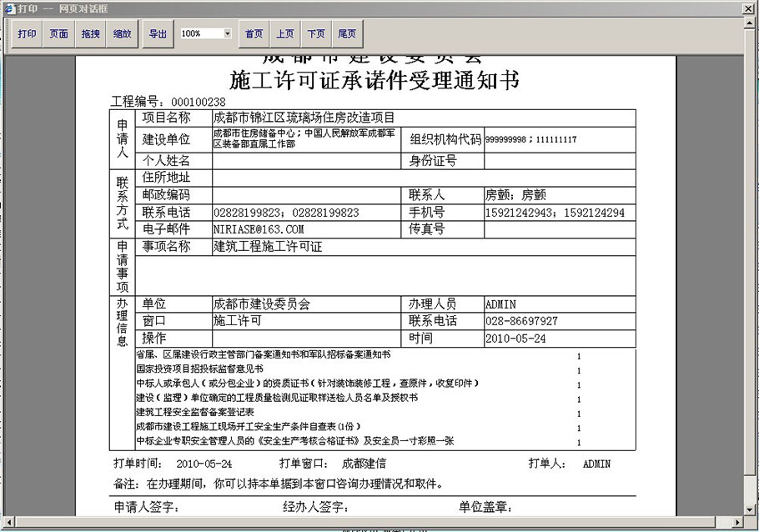Click the 国家投资项目招投标监督意见书 list row
The width and height of the screenshot is (759, 532).
point(199,369)
